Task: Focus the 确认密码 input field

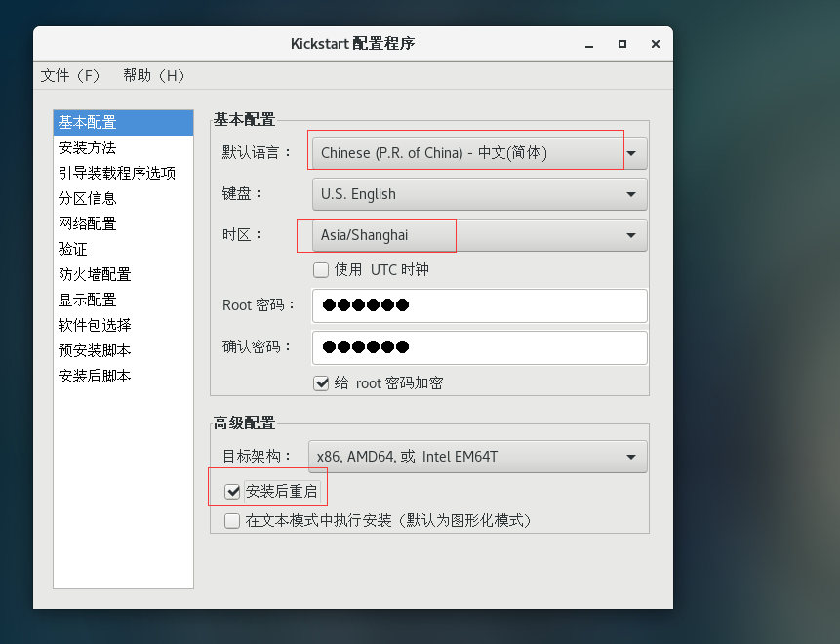Action: coord(479,347)
